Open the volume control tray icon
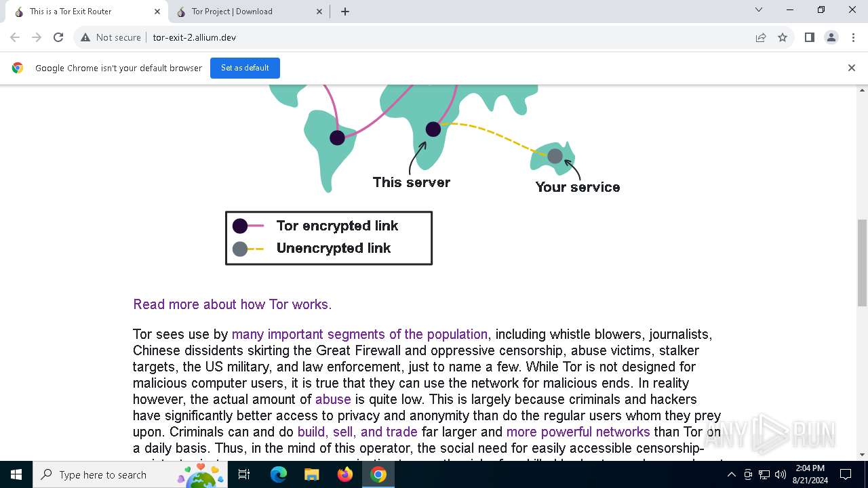 coord(781,474)
